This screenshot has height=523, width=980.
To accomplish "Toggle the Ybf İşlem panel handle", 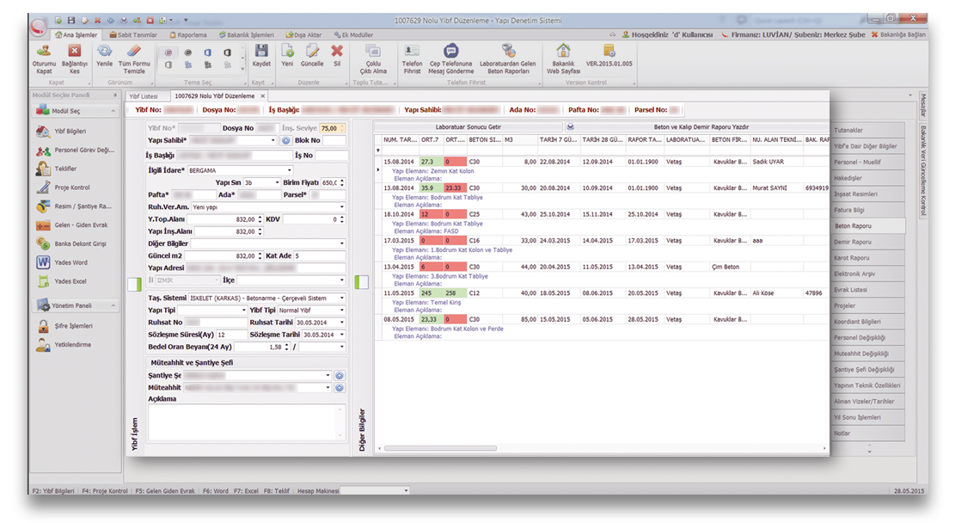I will tap(133, 285).
